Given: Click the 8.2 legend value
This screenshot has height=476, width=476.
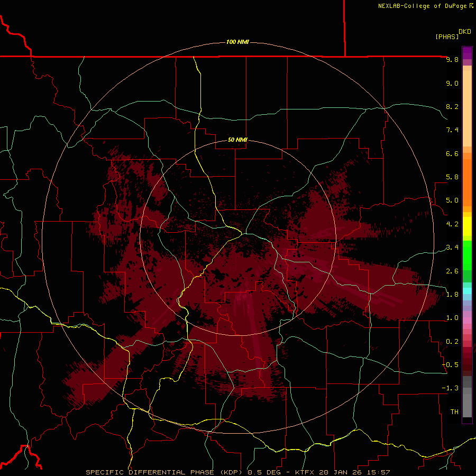Looking at the screenshot, I should point(452,106).
